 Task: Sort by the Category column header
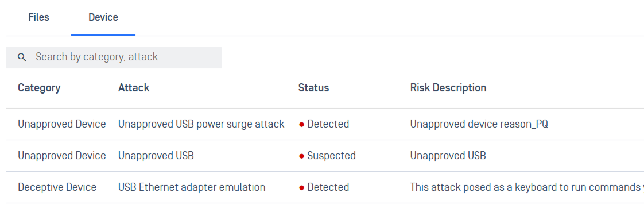(x=39, y=87)
